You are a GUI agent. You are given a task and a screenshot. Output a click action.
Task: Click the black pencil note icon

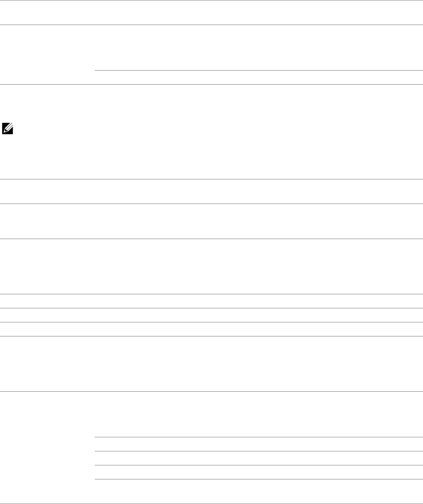7,129
